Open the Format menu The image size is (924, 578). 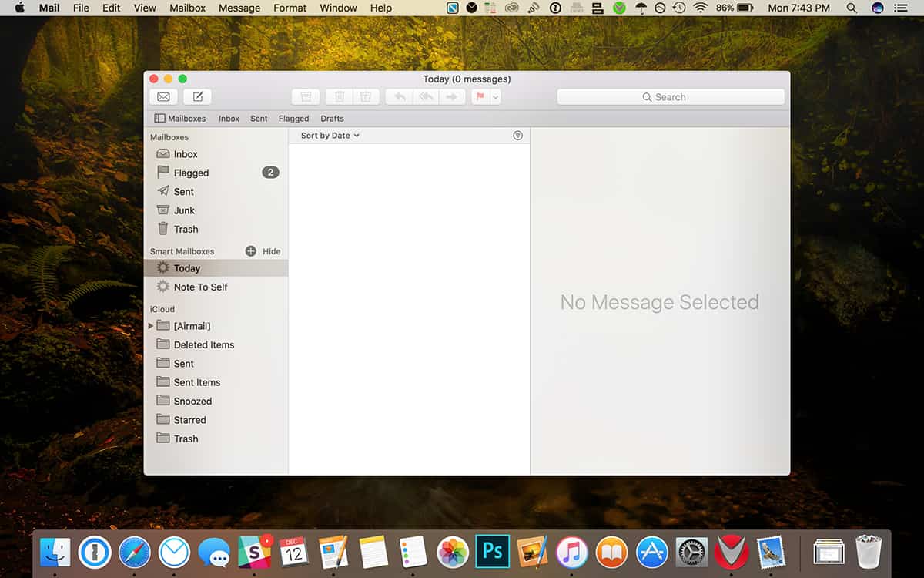(x=290, y=8)
